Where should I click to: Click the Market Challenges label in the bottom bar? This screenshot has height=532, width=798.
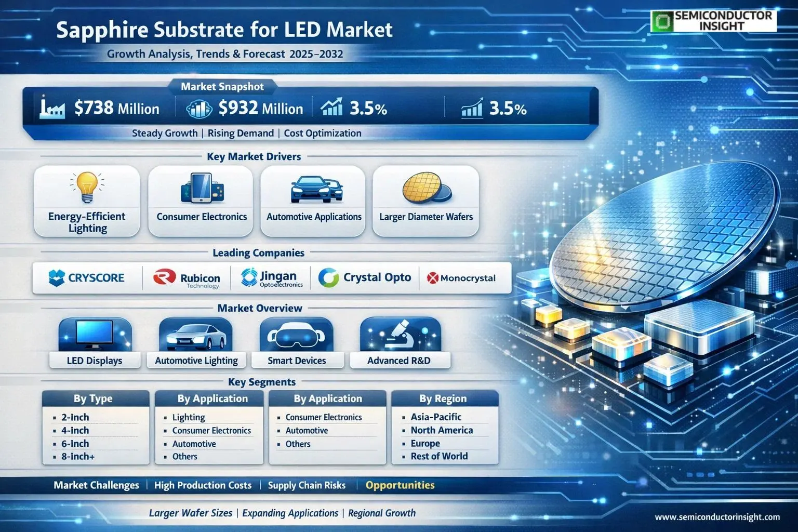(96, 485)
